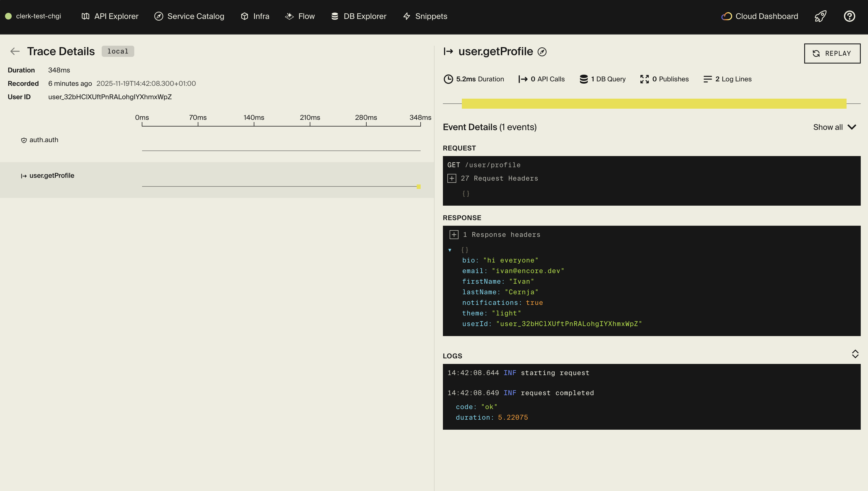
Task: Click the back arrow beside Trace Details
Action: [15, 51]
